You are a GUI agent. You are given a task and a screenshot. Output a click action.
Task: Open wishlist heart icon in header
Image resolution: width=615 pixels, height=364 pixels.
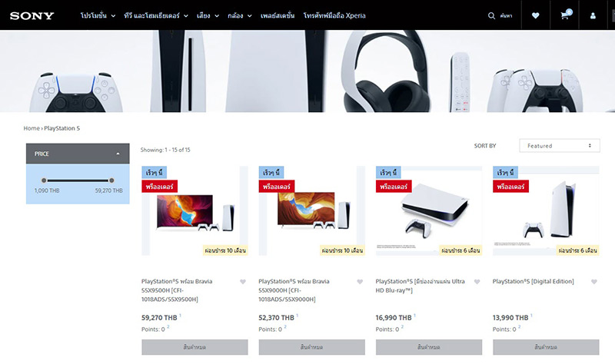(535, 15)
